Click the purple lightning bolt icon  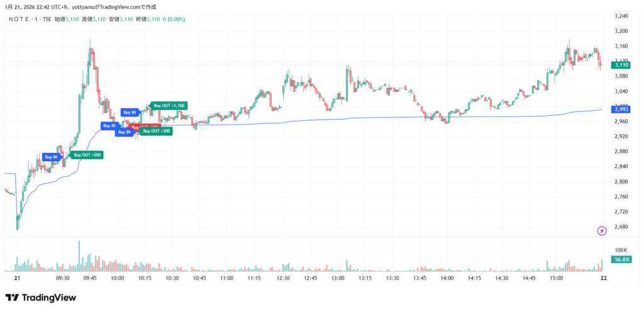602,231
